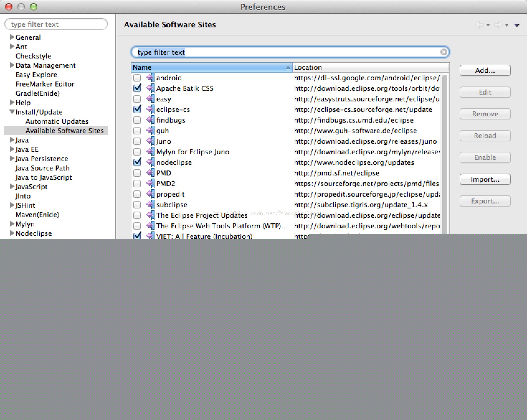Click the site icon next to android

coord(150,77)
